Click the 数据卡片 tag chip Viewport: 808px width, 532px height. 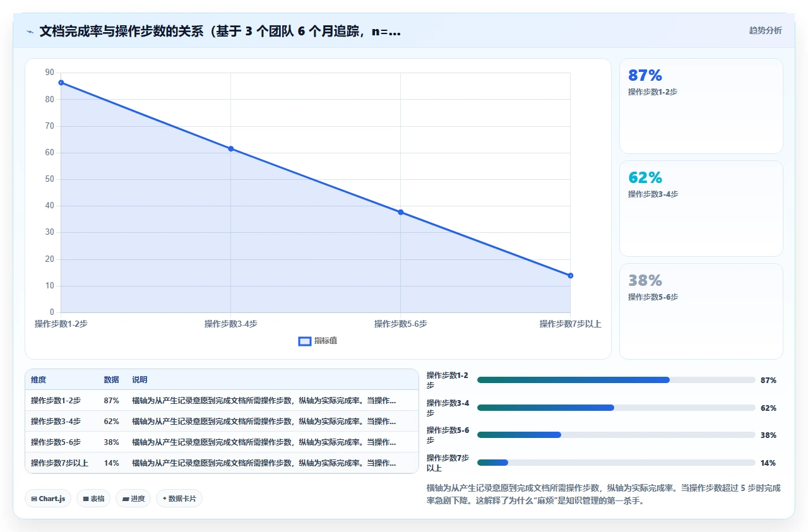179,499
